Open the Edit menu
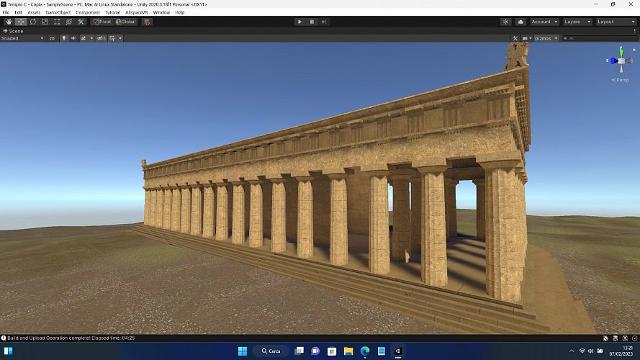 (18, 13)
